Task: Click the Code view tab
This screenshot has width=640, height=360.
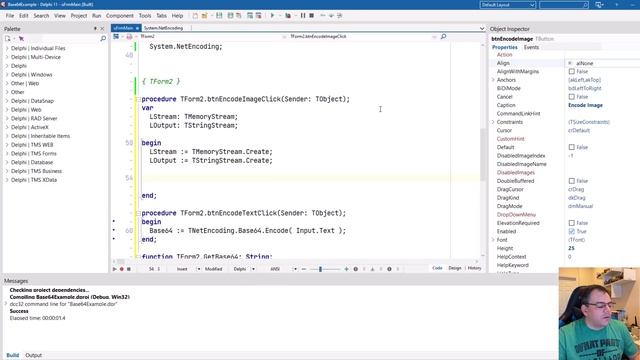Action: (437, 268)
